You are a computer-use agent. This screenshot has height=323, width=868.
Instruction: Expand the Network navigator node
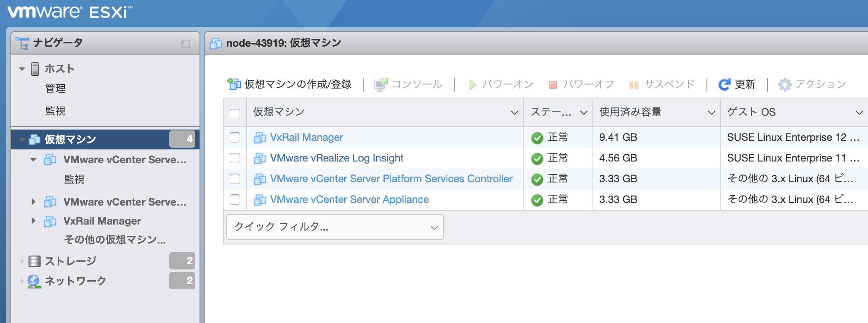[22, 281]
